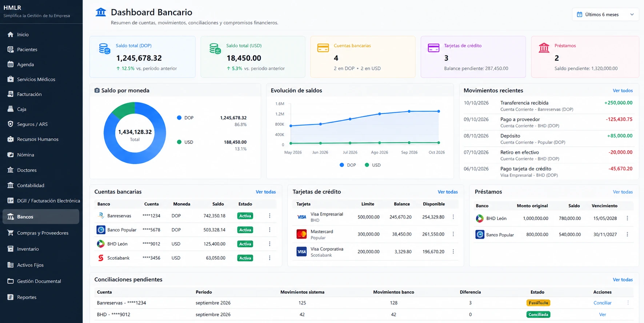The width and height of the screenshot is (644, 323).
Task: Click the Visa Empresarial card logo
Action: point(301,217)
